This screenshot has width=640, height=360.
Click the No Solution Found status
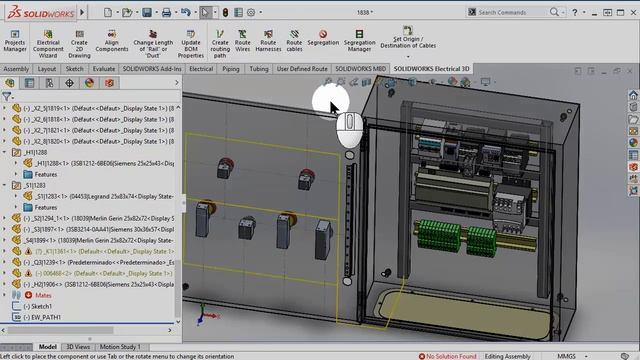[x=448, y=356]
